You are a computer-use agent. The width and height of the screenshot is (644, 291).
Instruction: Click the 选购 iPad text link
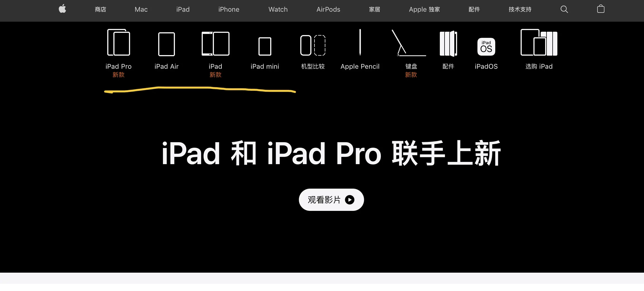click(539, 66)
